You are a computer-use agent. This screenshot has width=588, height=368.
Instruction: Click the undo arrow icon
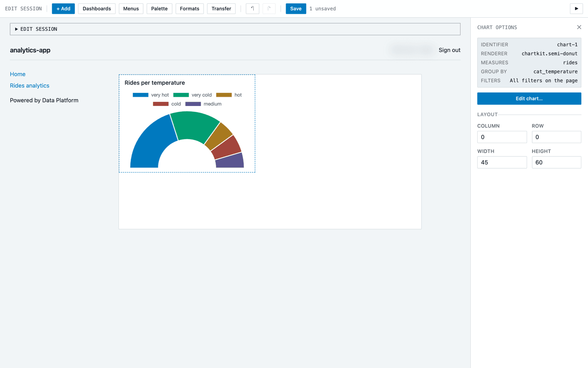click(252, 8)
